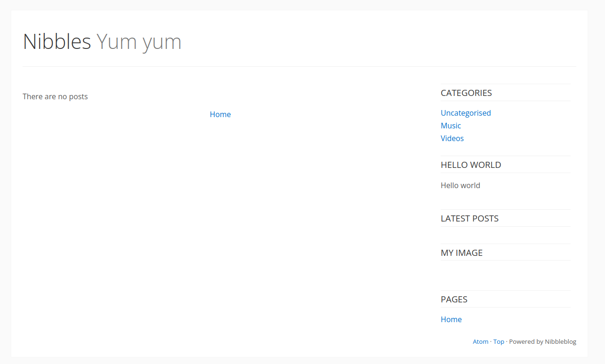Click the MY IMAGE sidebar heading
The height and width of the screenshot is (364, 605).
click(x=461, y=253)
